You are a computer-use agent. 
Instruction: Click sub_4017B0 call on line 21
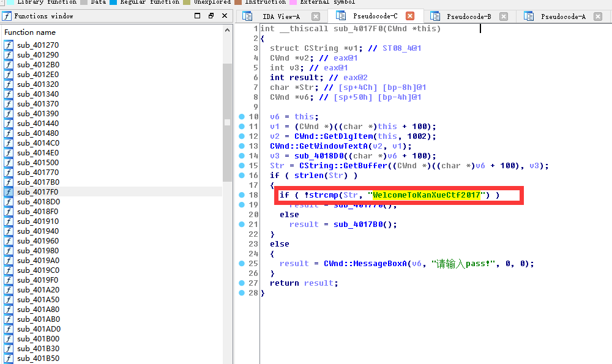click(x=358, y=225)
